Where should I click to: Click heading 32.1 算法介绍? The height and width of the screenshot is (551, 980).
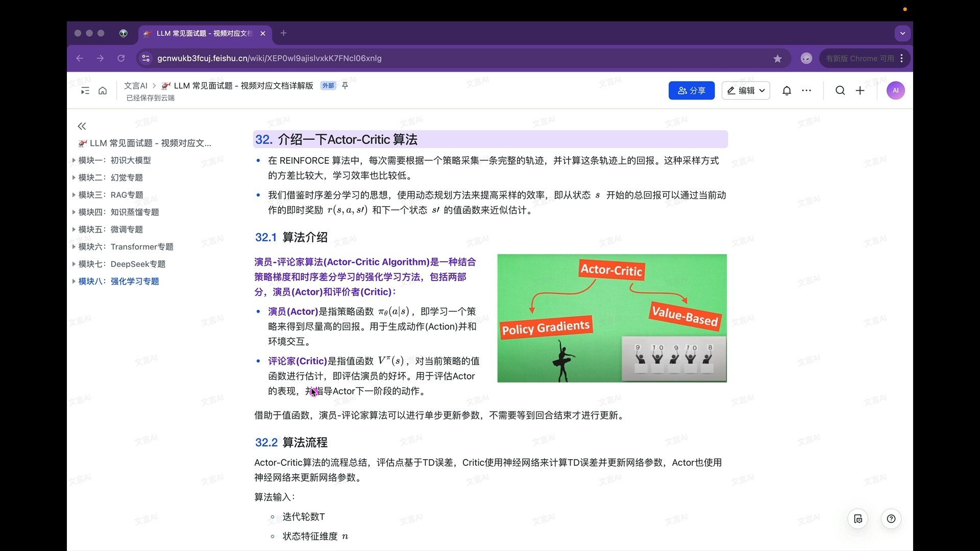[x=291, y=237]
